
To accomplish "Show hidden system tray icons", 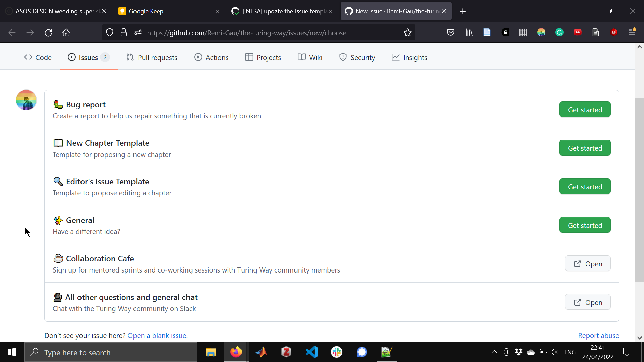I will [494, 352].
